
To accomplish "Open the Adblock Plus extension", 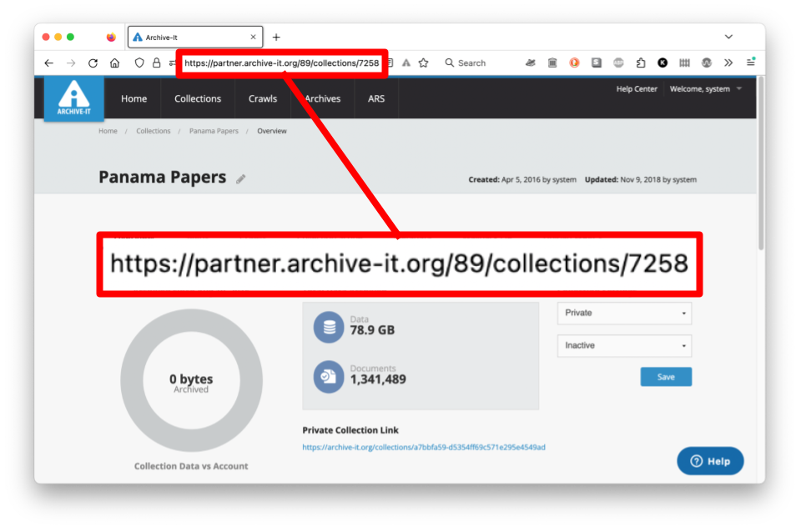I will coord(618,63).
